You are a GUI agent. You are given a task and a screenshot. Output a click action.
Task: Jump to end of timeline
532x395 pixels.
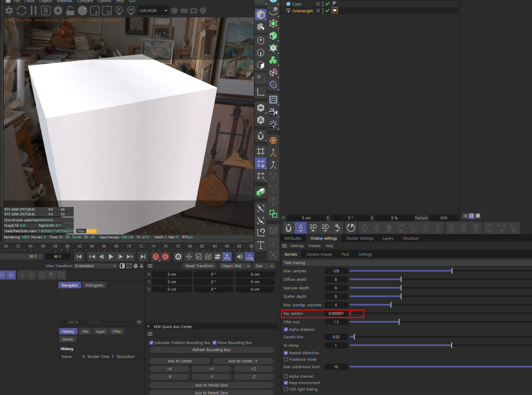[x=143, y=257]
